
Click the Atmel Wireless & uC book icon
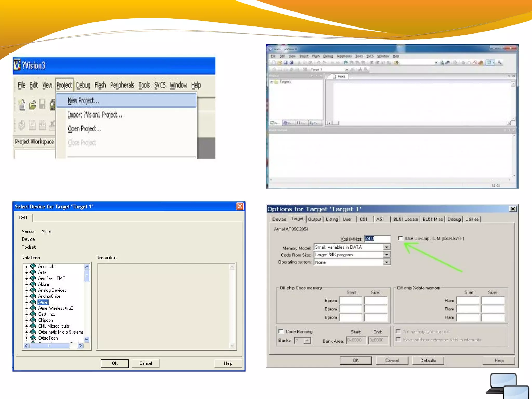[x=33, y=308]
